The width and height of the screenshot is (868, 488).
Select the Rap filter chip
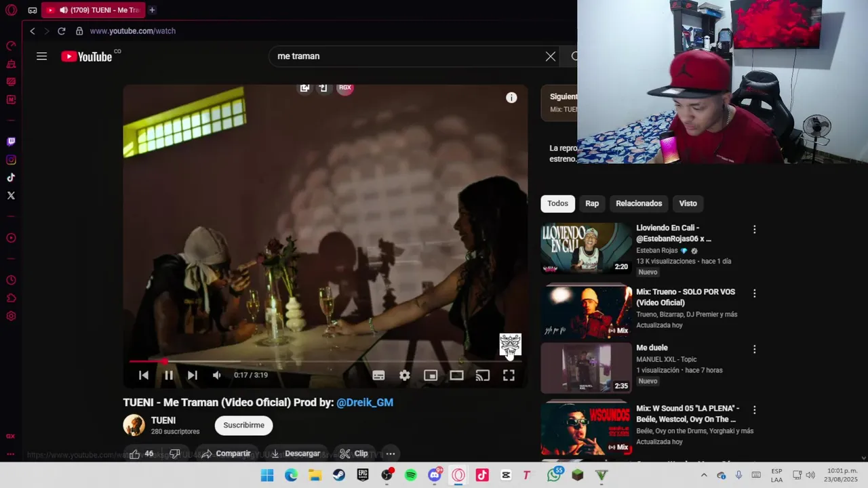pos(592,203)
